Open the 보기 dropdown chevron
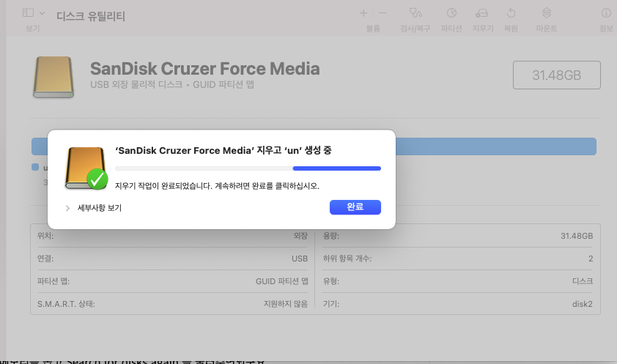The height and width of the screenshot is (364, 617). point(42,13)
